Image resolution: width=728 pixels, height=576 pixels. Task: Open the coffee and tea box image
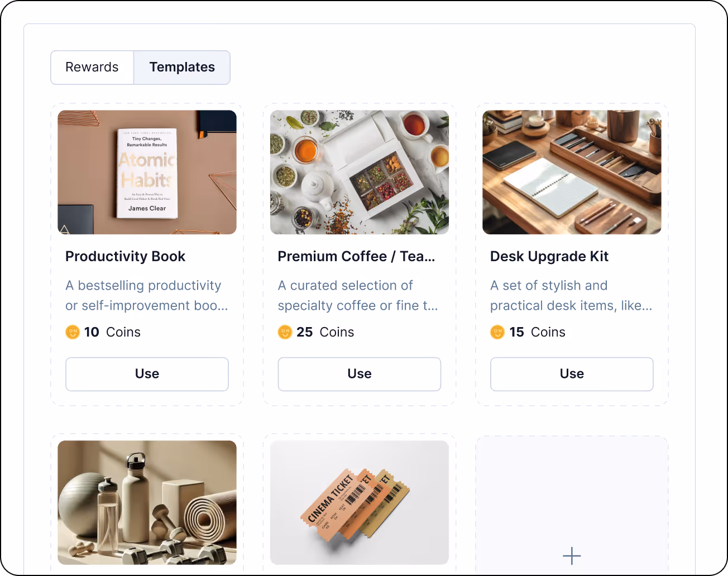coord(360,172)
